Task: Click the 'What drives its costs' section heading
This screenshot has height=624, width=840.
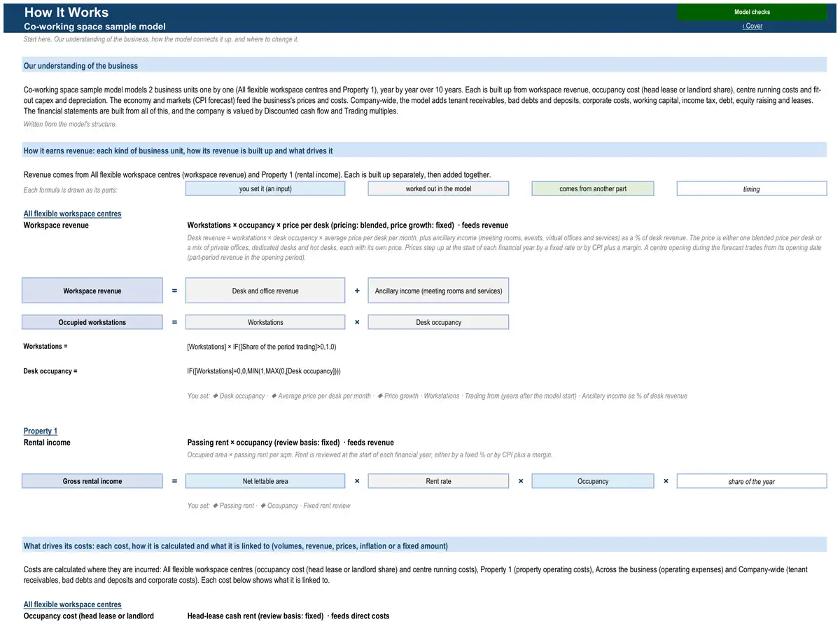Action: (x=236, y=546)
